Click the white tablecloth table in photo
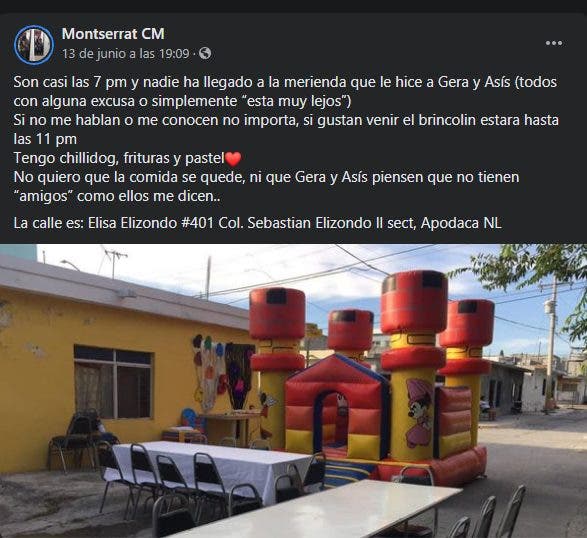 click(210, 465)
